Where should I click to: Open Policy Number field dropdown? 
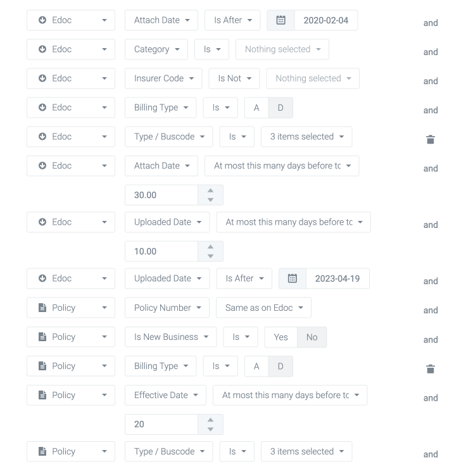pyautogui.click(x=167, y=308)
